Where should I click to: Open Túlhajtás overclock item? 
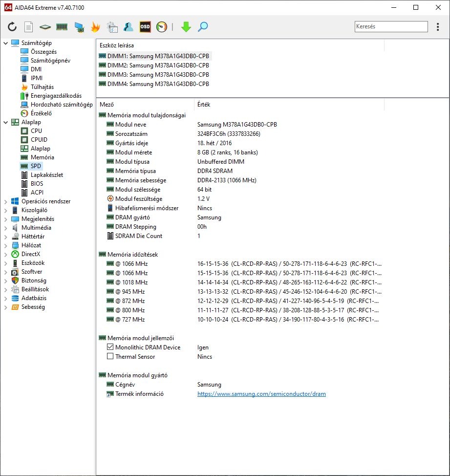(42, 87)
